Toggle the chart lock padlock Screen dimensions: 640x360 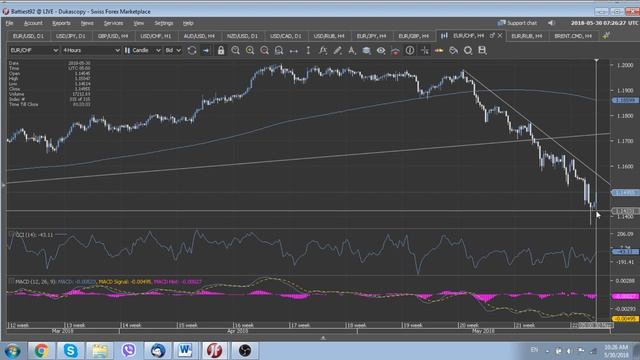[221, 50]
